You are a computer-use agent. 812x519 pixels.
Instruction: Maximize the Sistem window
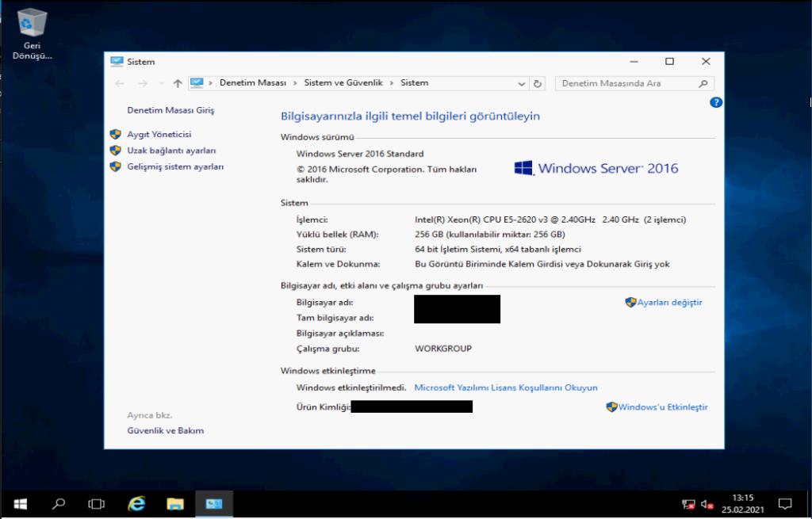coord(669,62)
